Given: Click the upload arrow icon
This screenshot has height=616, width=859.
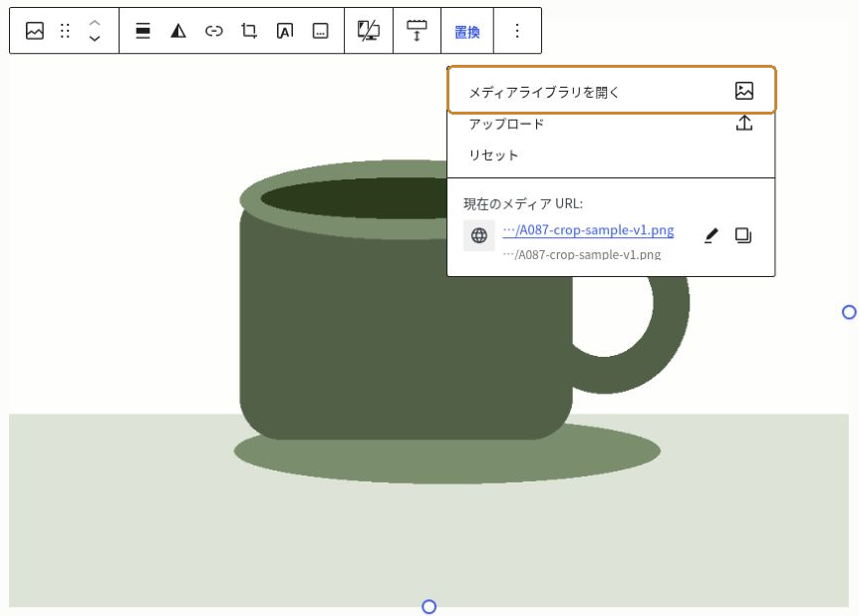Looking at the screenshot, I should click(x=744, y=123).
